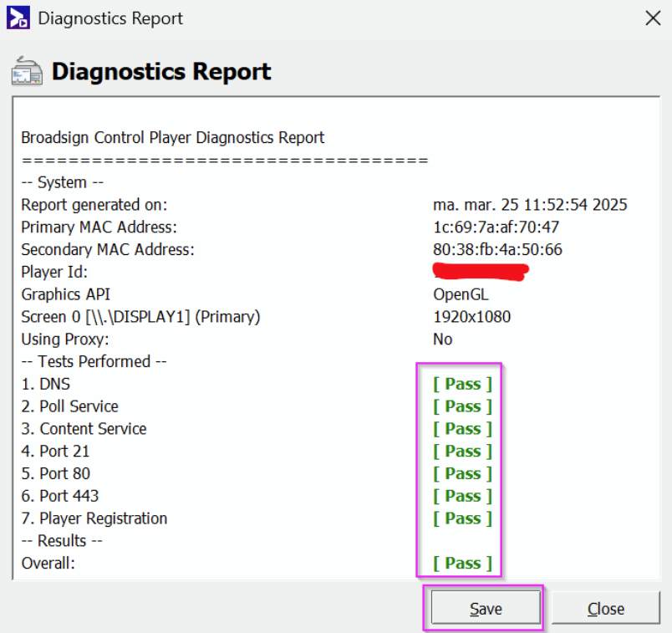Click the 1920x1080 screen resolution value

[x=471, y=317]
